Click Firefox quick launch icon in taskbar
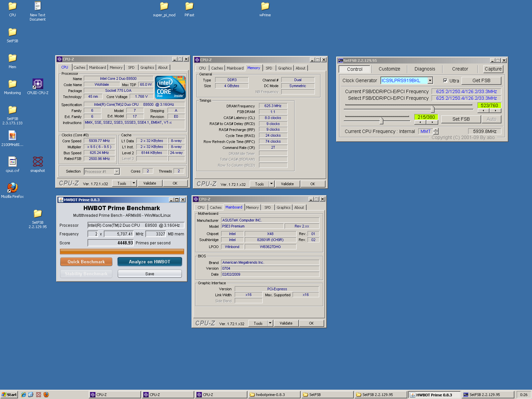This screenshot has height=399, width=532. (46, 395)
